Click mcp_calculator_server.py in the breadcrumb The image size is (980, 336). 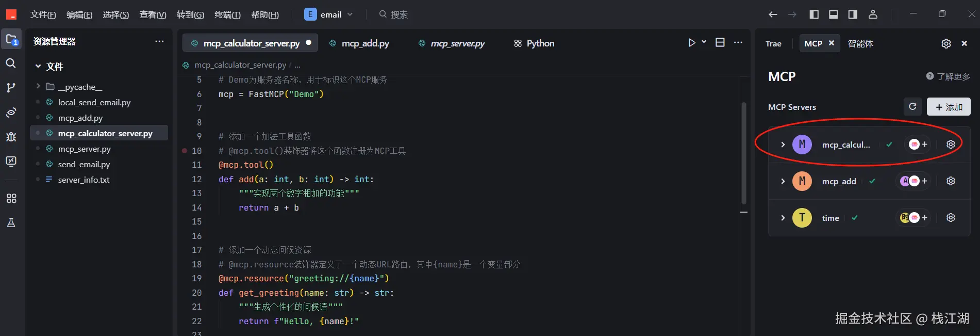point(240,65)
